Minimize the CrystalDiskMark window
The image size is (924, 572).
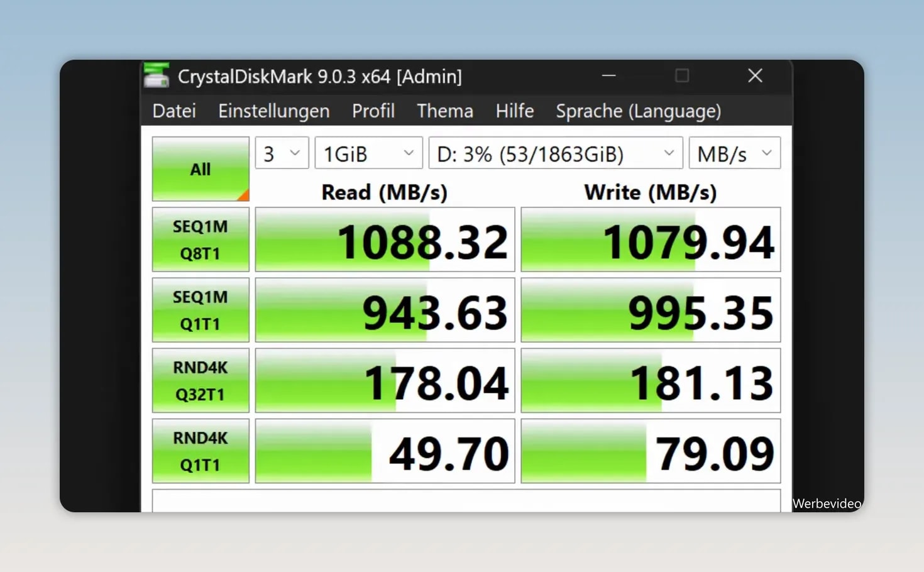point(608,76)
